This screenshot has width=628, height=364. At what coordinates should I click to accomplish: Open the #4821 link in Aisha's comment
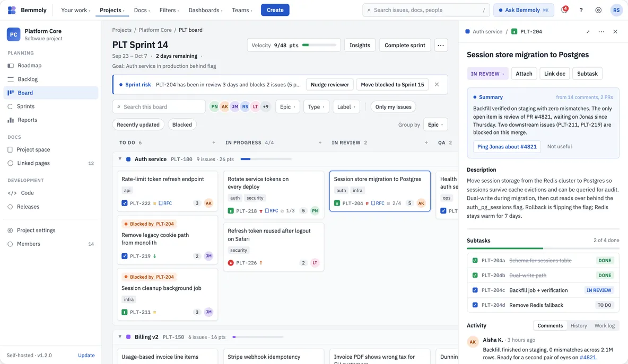588,357
